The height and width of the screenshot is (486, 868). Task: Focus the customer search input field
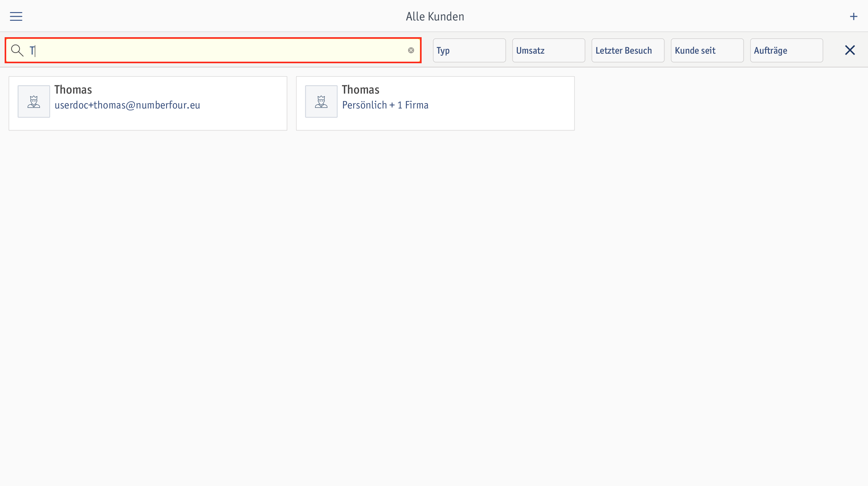213,50
